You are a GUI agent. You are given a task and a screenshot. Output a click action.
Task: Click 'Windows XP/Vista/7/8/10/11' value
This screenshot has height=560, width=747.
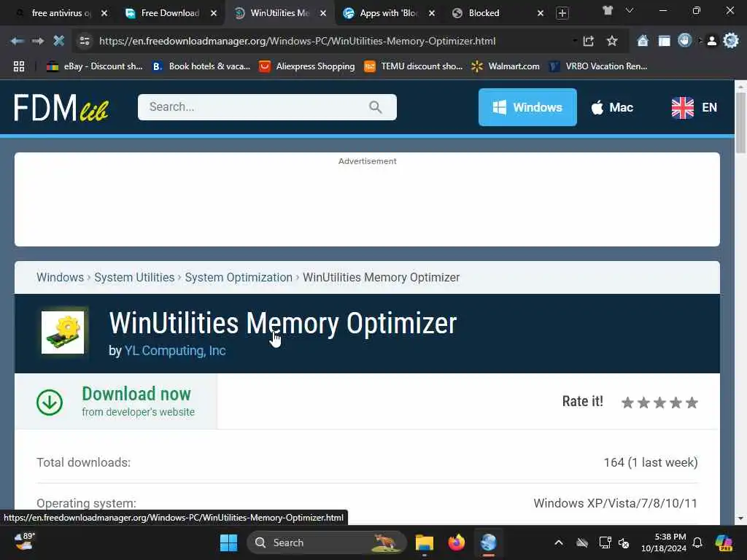pyautogui.click(x=615, y=503)
